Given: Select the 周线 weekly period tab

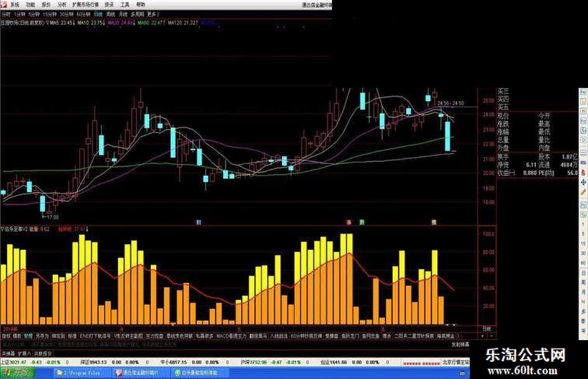Looking at the screenshot, I should tap(111, 14).
